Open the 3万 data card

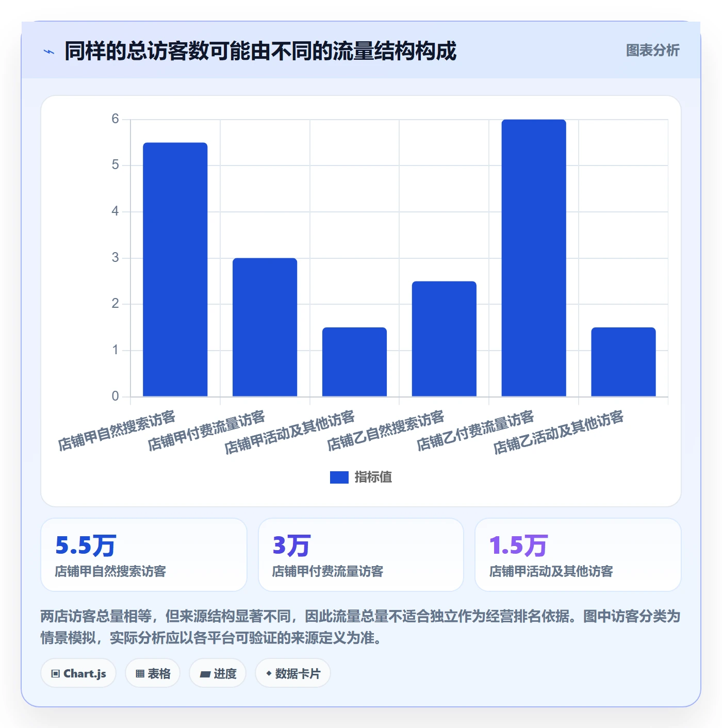(361, 555)
